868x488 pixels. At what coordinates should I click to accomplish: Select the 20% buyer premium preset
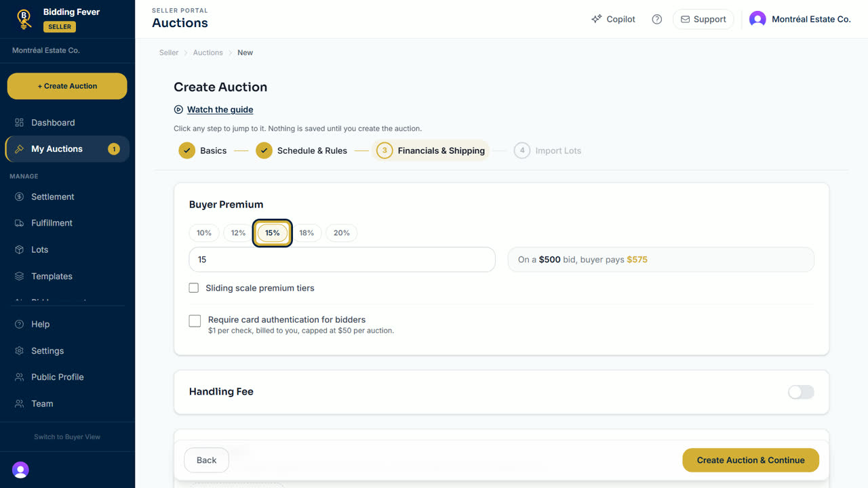point(342,232)
